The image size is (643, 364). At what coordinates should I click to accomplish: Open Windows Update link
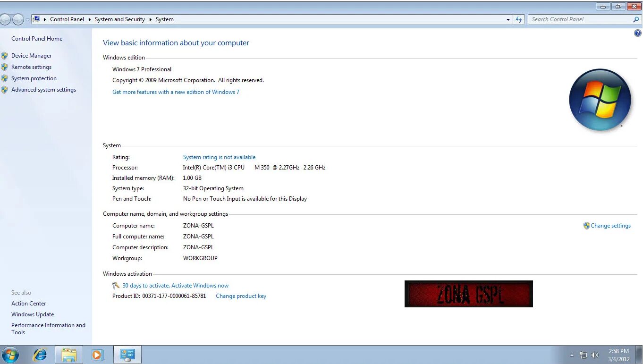click(x=33, y=314)
